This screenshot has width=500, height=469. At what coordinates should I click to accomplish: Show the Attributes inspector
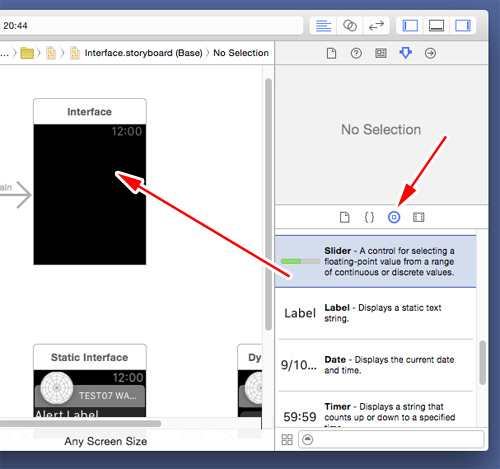(405, 53)
